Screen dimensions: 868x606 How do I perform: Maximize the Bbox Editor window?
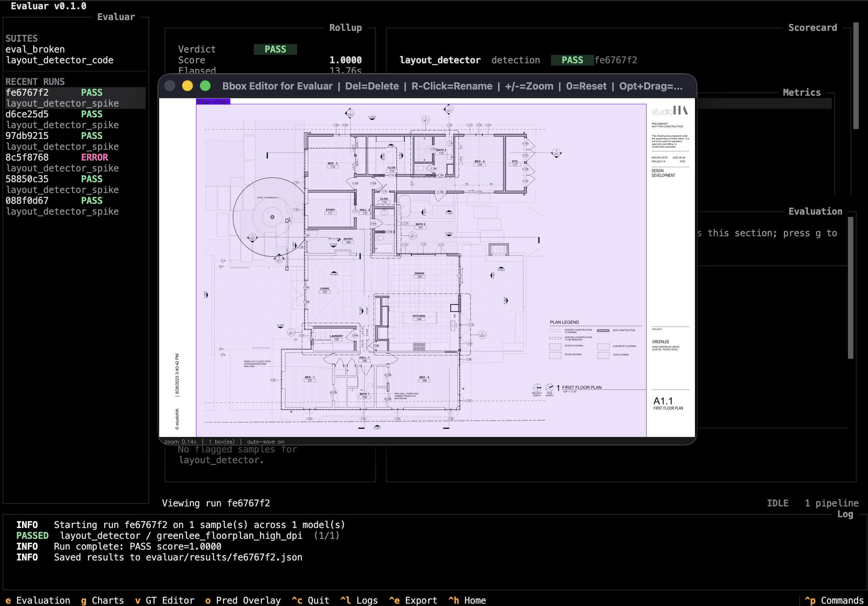click(205, 86)
